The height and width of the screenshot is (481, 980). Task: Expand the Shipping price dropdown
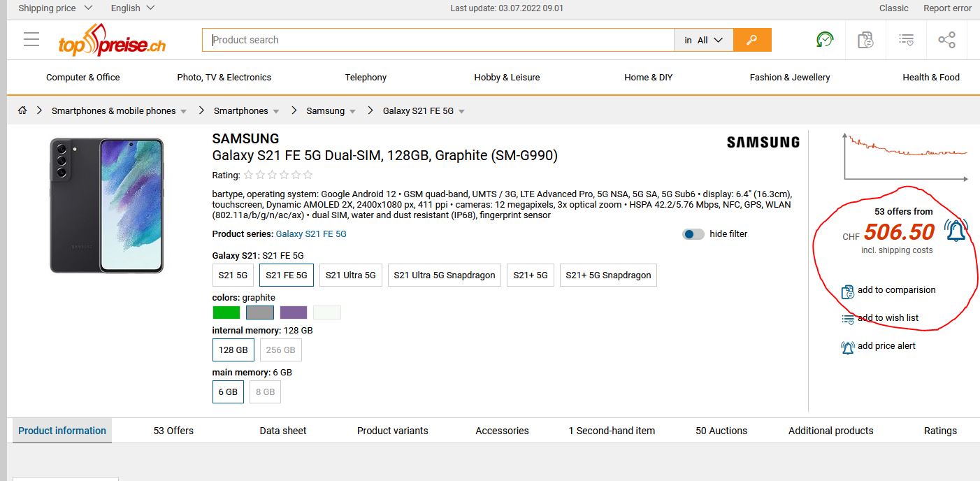(55, 8)
